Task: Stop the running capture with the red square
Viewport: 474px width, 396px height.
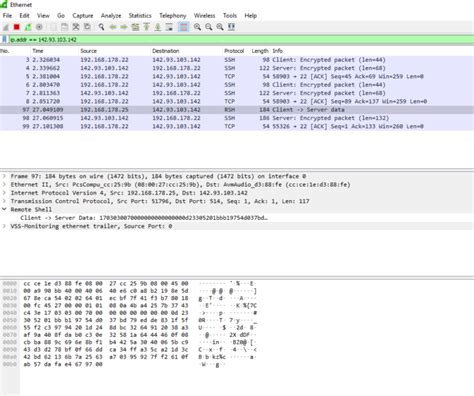Action: (x=17, y=27)
